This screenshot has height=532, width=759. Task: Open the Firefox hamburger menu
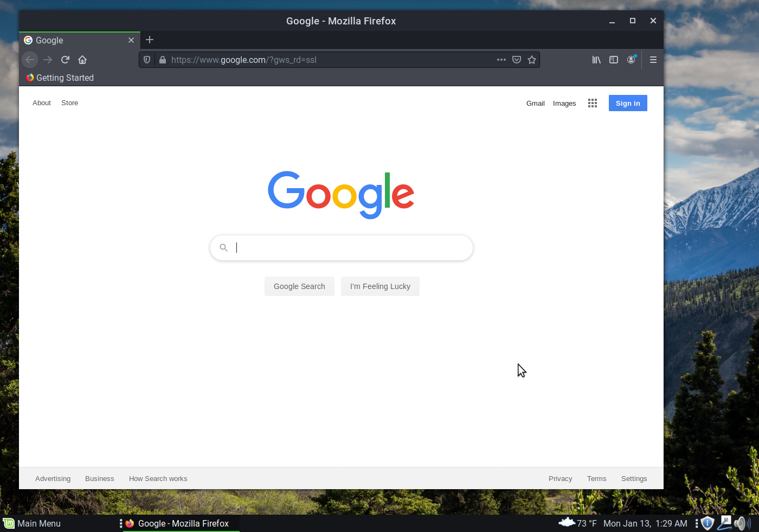653,60
